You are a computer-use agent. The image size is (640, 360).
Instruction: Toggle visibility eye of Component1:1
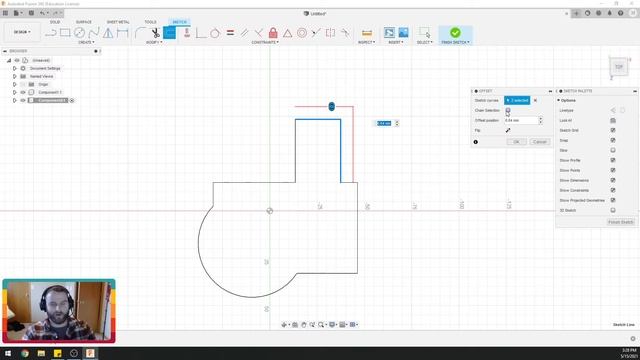tap(23, 92)
